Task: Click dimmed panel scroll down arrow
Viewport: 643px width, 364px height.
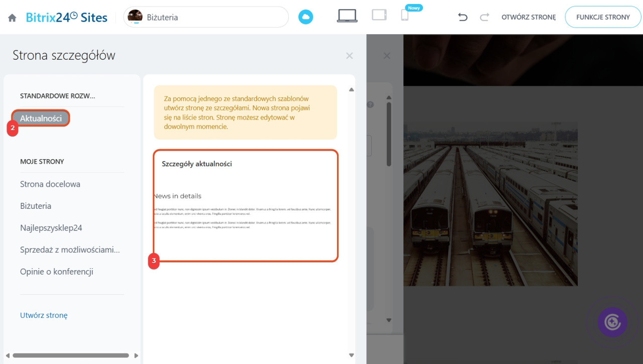Action: [389, 320]
